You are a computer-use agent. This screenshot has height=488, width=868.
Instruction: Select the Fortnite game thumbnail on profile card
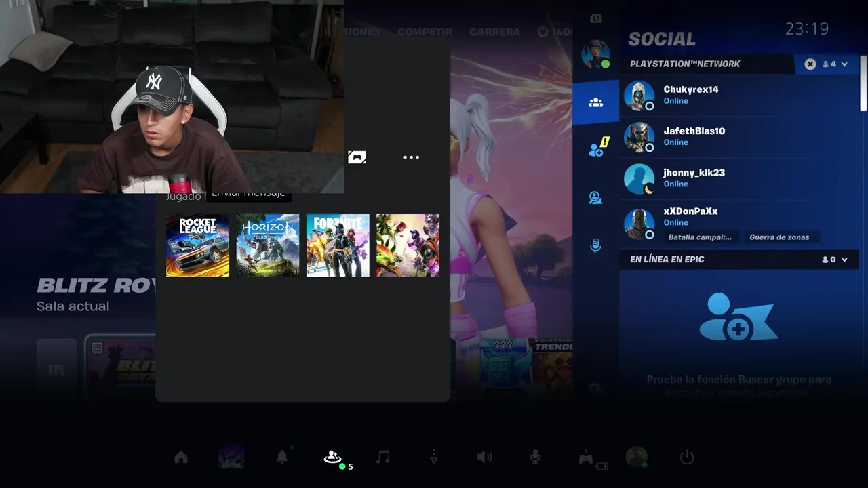pyautogui.click(x=338, y=245)
